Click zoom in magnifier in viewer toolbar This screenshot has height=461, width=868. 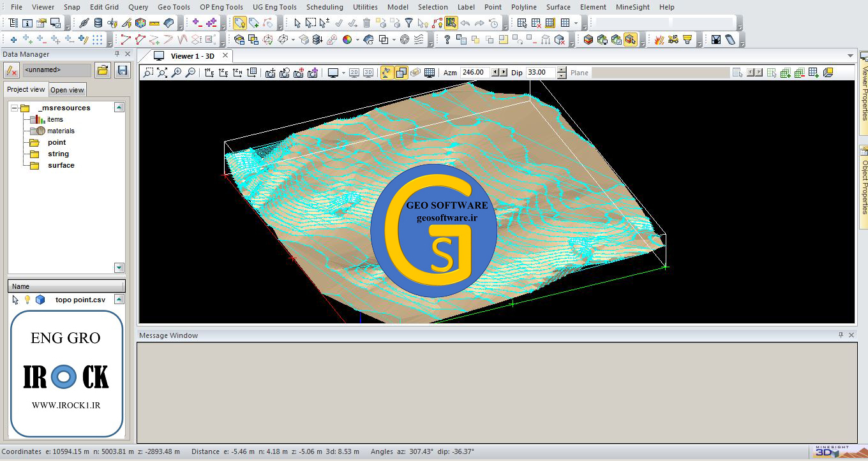[x=176, y=73]
